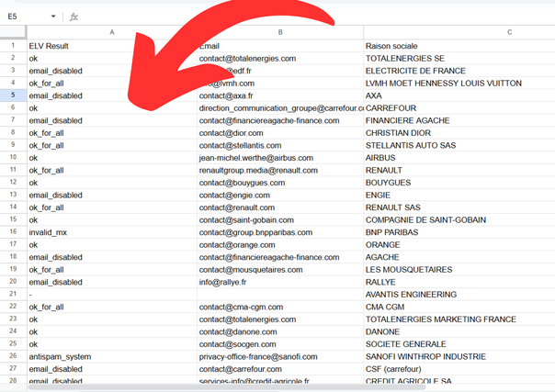Select 'LVMH MOET HENNESSY LOUIS VUITTON' cell
The image size is (555, 392).
[x=459, y=83]
